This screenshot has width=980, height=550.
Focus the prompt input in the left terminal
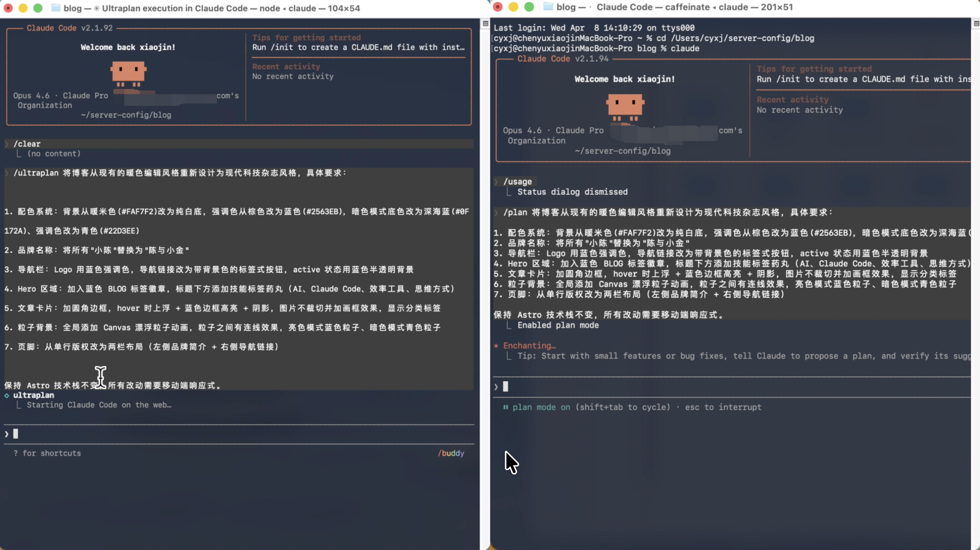[239, 434]
